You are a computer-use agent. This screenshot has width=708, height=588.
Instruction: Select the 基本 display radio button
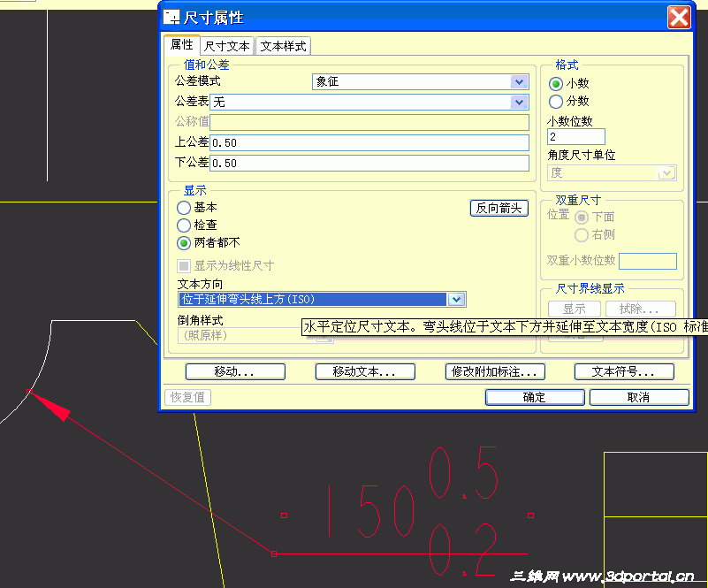184,208
